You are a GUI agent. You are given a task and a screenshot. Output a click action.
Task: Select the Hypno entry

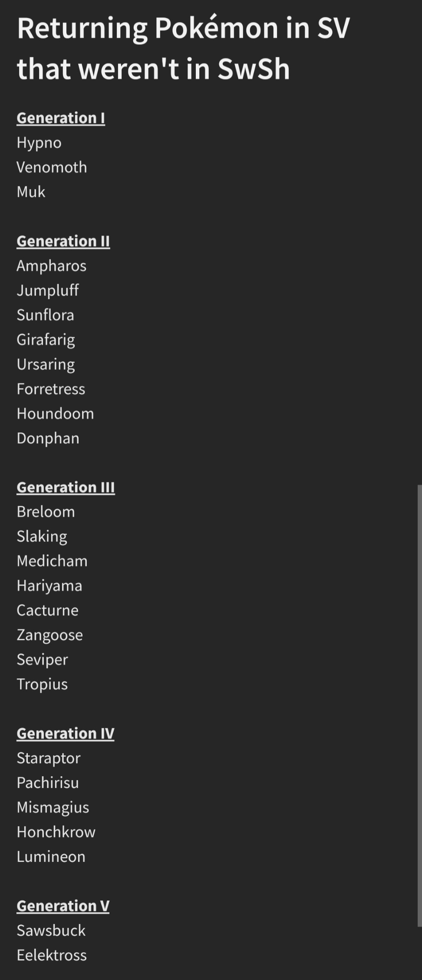[39, 143]
